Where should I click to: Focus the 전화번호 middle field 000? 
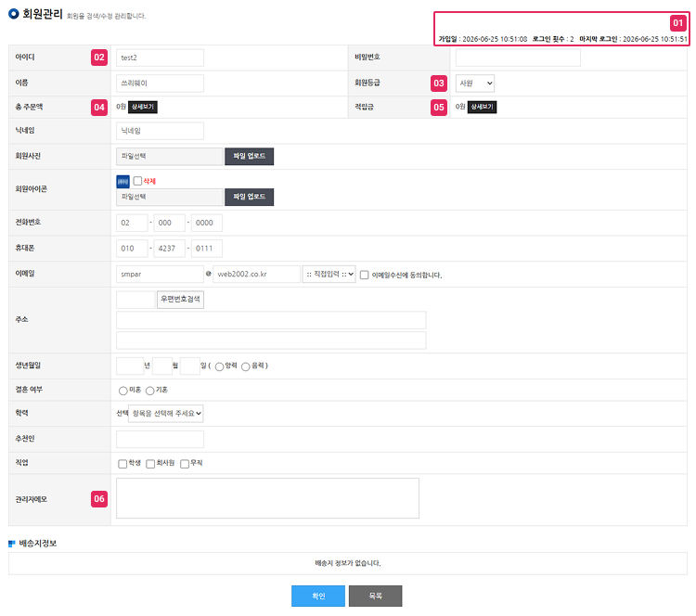(169, 223)
